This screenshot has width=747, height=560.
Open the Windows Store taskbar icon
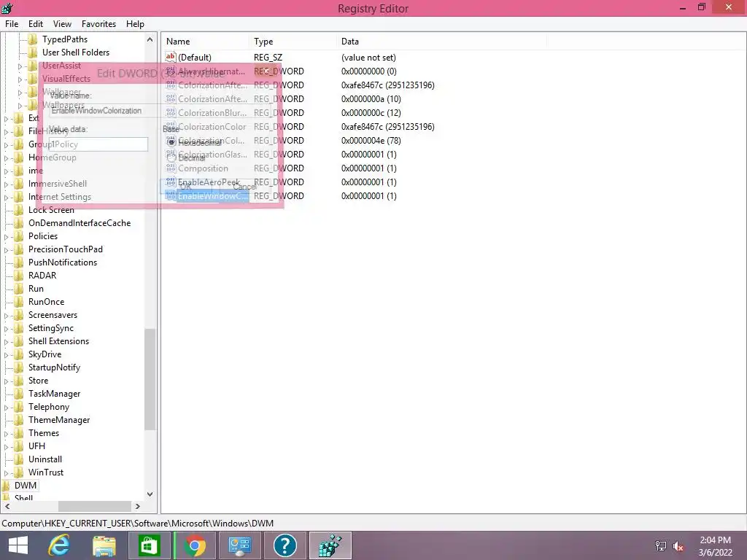pyautogui.click(x=149, y=545)
